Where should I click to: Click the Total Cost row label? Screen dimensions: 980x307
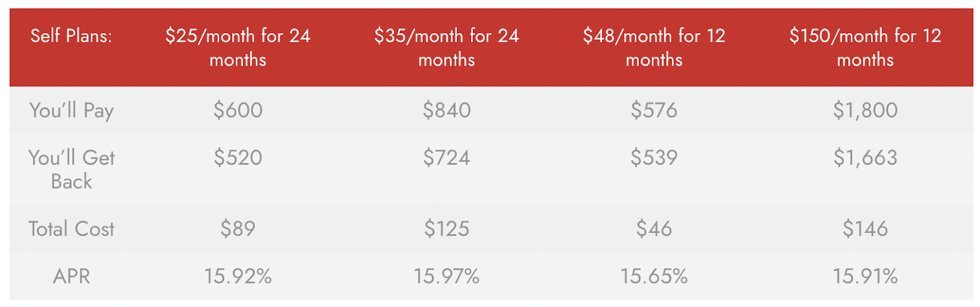[72, 229]
